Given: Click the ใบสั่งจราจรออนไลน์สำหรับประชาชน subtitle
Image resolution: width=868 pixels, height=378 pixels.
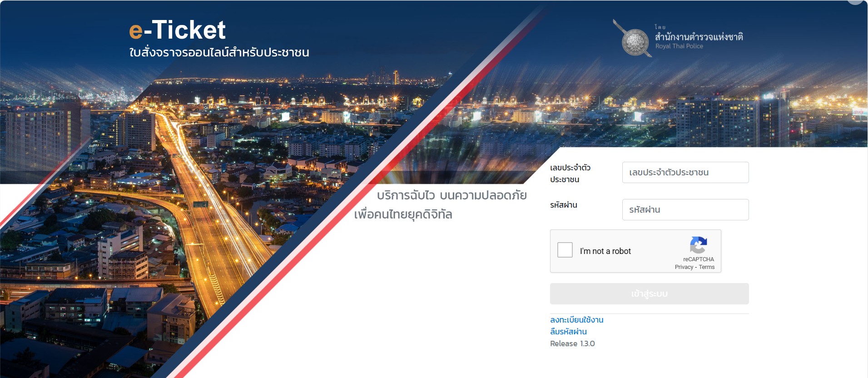Looking at the screenshot, I should [x=219, y=52].
